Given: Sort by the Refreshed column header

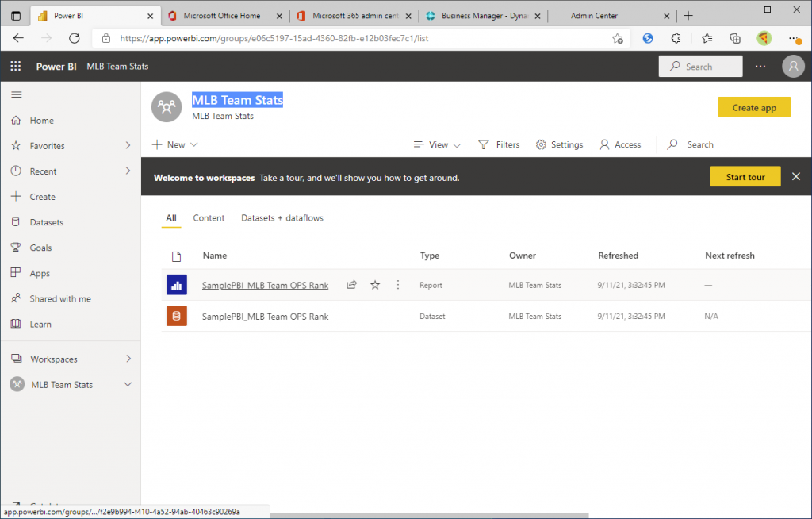Looking at the screenshot, I should point(619,255).
